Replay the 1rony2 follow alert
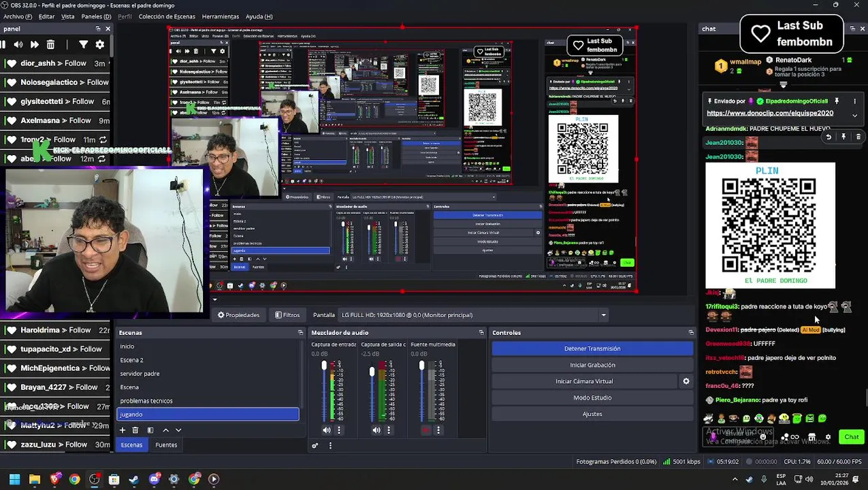 tap(102, 140)
